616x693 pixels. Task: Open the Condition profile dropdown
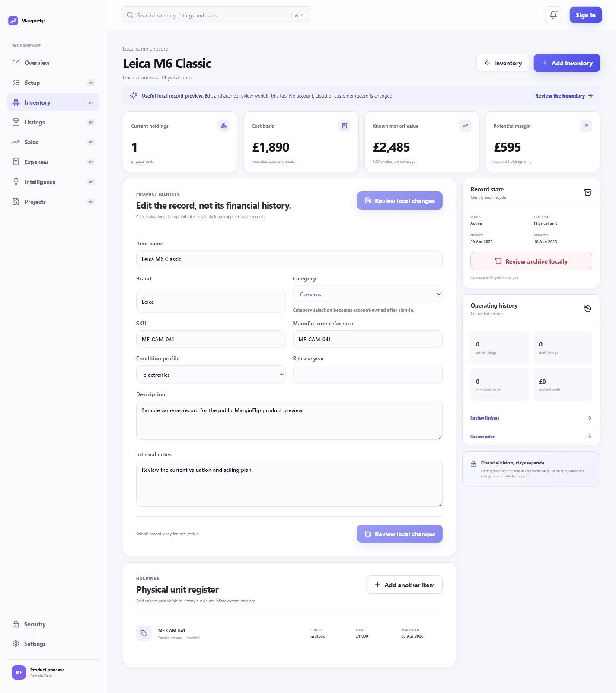pyautogui.click(x=211, y=375)
